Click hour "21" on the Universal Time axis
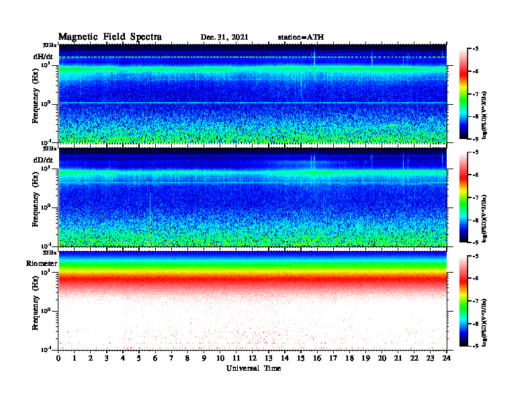The image size is (532, 411). click(398, 359)
